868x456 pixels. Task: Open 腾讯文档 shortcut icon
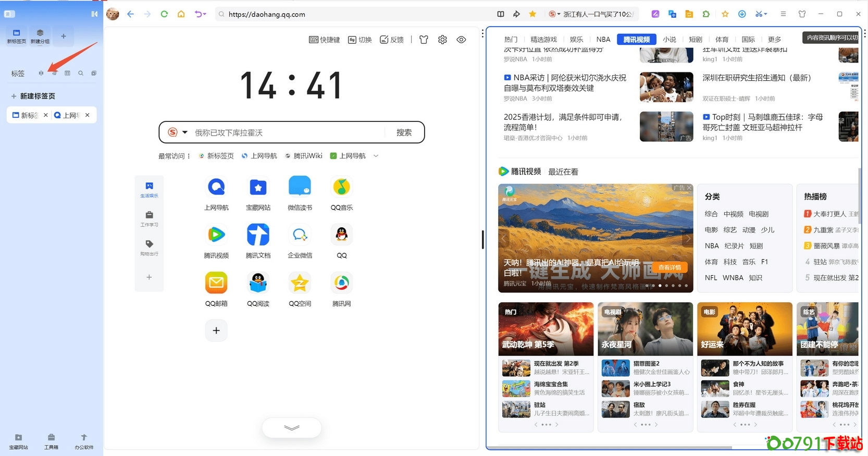[258, 235]
